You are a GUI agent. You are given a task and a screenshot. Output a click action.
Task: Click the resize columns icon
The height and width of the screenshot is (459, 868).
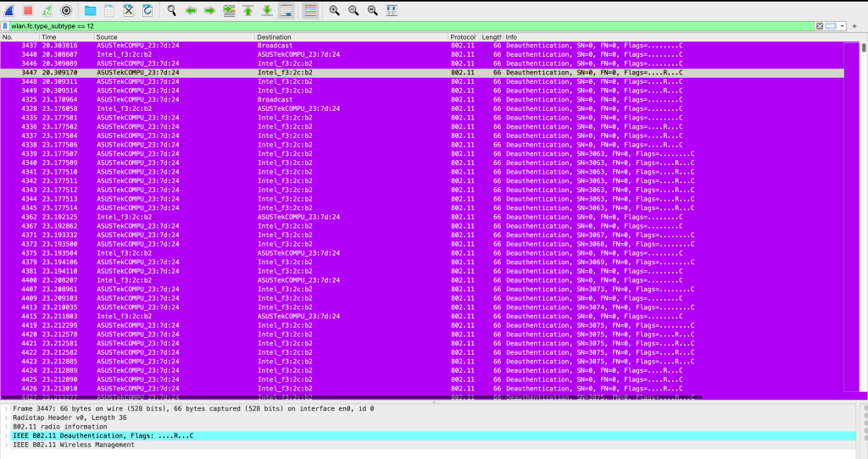coord(391,11)
